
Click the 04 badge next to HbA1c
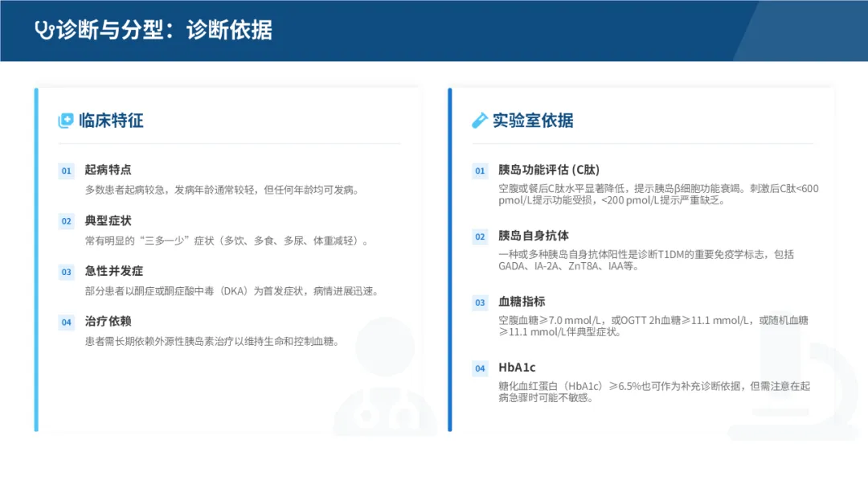tap(480, 368)
